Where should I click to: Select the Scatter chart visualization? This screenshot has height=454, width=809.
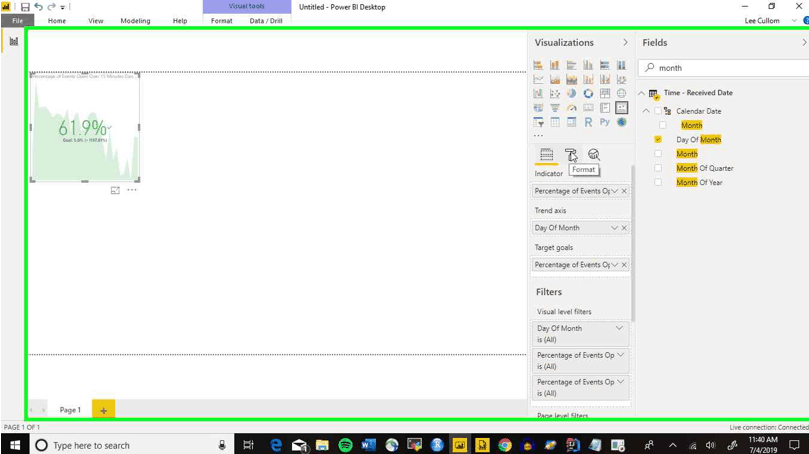555,93
